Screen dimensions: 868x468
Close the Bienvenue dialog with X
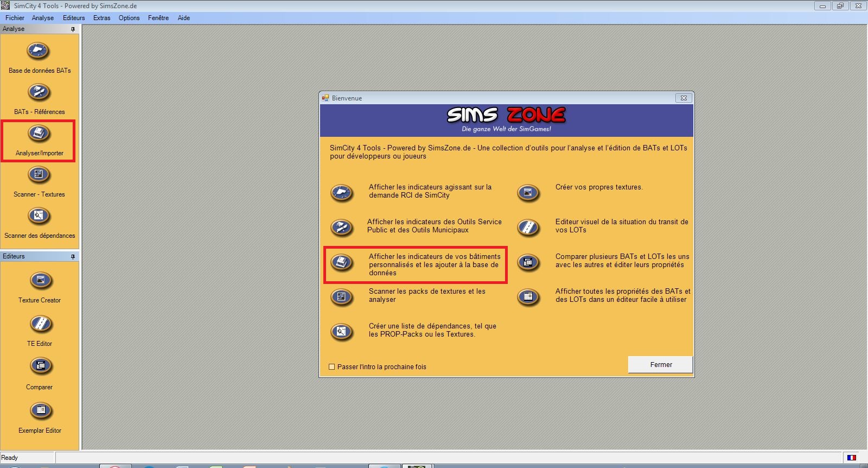coord(684,98)
